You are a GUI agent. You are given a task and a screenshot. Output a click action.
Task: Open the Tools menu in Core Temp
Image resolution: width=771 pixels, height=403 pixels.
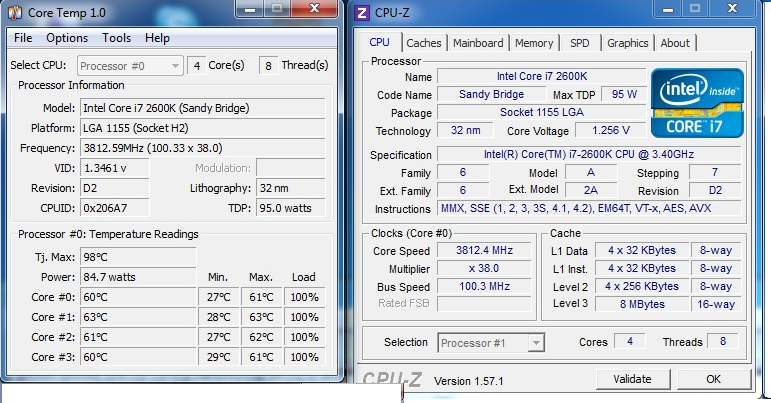click(117, 38)
